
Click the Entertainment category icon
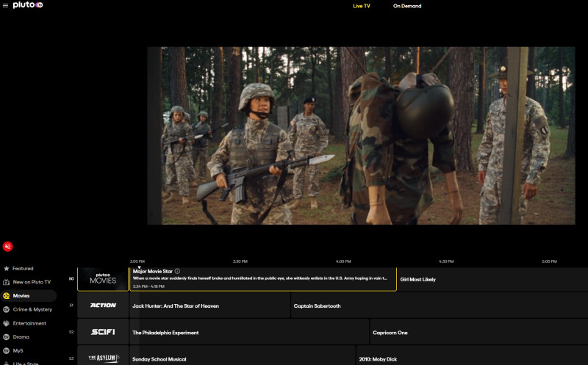pos(7,323)
